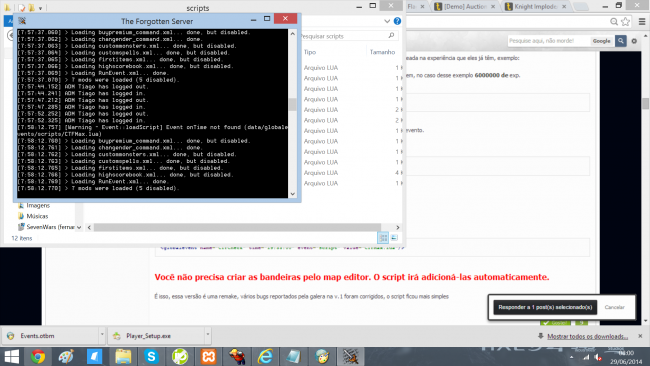Screen dimensions: 650x366
Task: Open dropdown arrow beside Events.otbm download
Action: pyautogui.click(x=102, y=335)
